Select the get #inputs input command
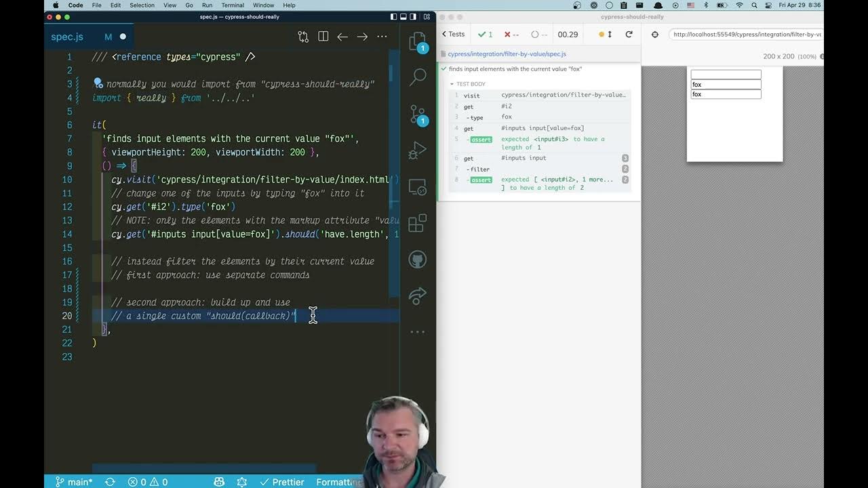 (540, 158)
